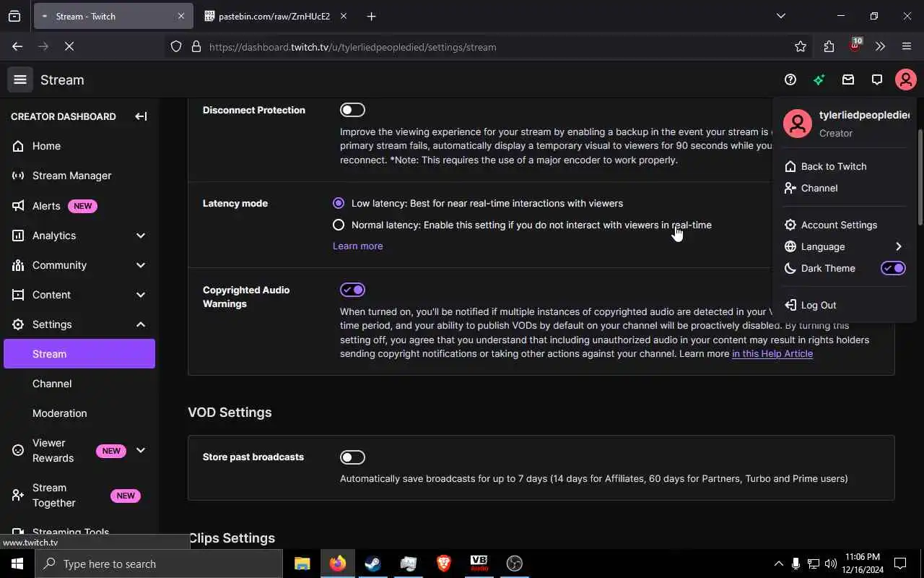Click the green sparkle Creator updates icon
Screen dimensions: 924x578
819,80
